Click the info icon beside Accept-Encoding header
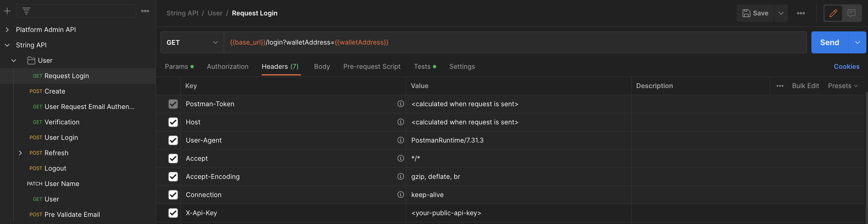 pyautogui.click(x=400, y=176)
